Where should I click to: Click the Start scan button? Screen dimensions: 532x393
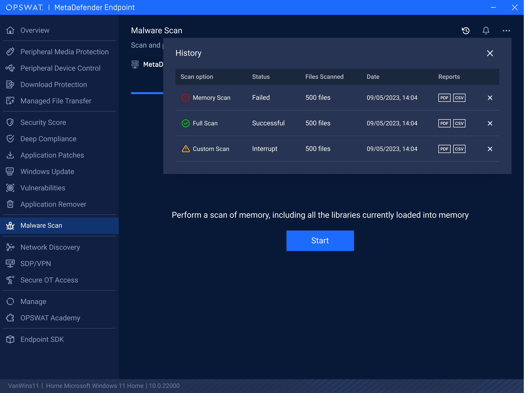pyautogui.click(x=320, y=241)
